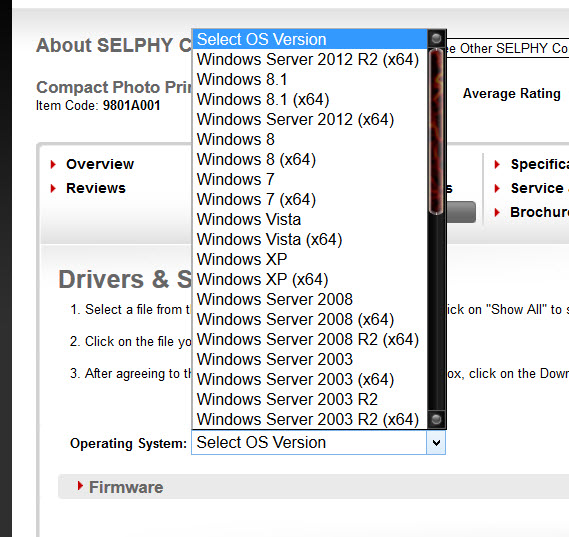569x537 pixels.
Task: Choose Windows XP entry
Action: (x=310, y=259)
